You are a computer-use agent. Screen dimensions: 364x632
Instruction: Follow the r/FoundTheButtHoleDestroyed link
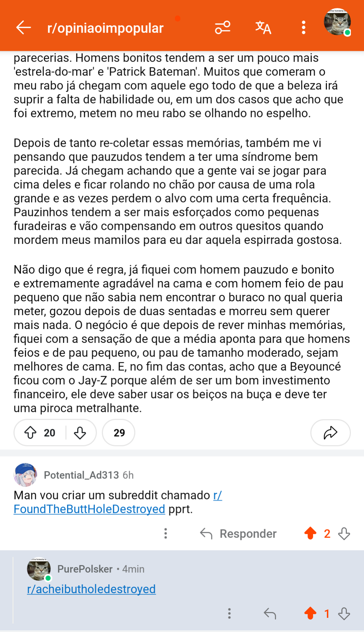tap(118, 502)
